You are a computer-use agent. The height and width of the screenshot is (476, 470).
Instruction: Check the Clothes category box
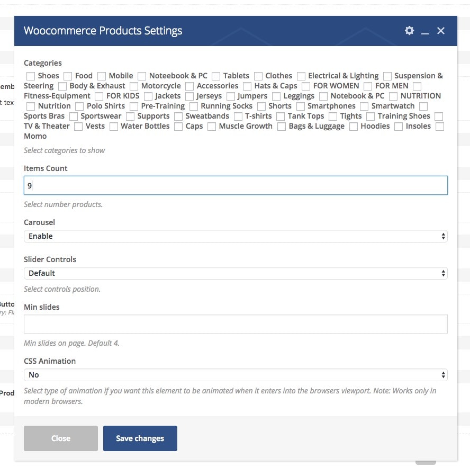point(258,76)
